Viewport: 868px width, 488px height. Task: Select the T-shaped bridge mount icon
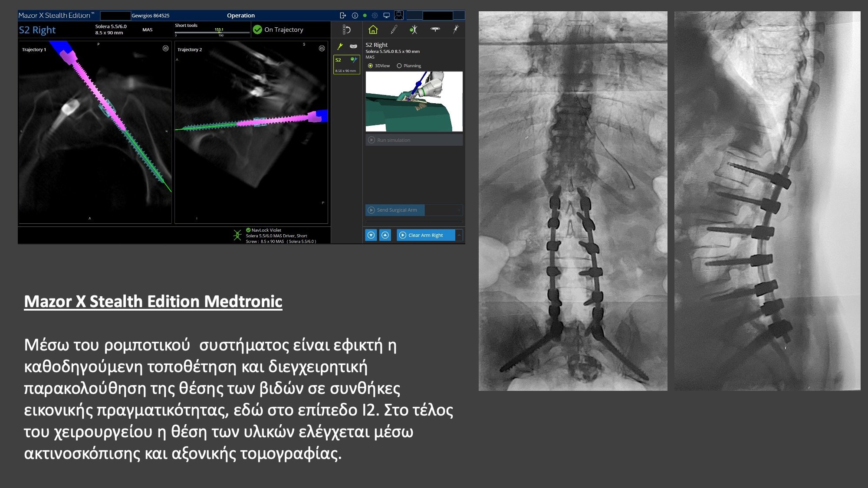click(435, 29)
